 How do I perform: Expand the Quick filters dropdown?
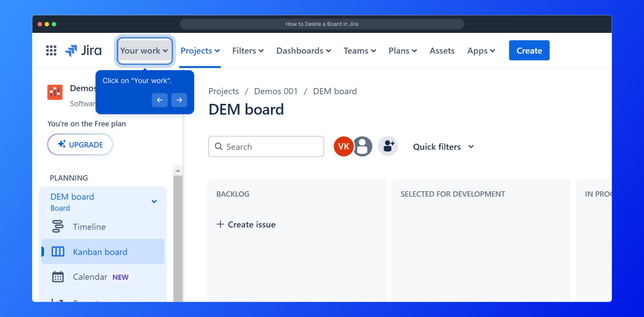443,147
